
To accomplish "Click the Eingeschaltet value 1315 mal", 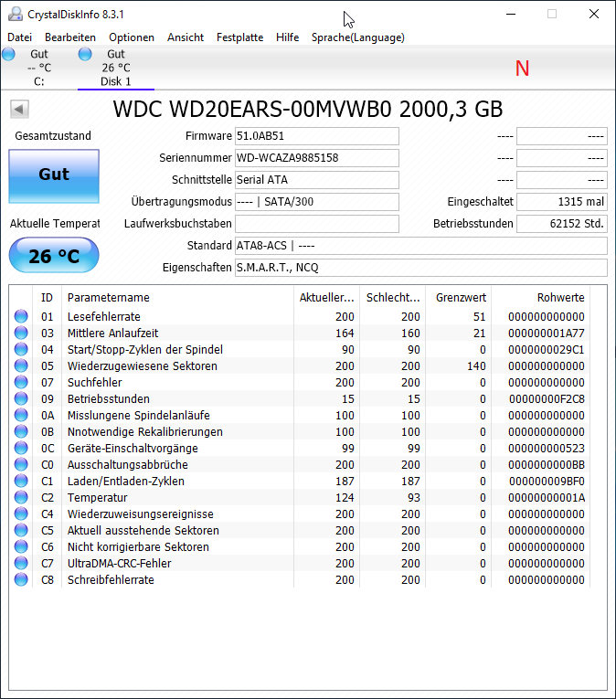I will [x=562, y=202].
